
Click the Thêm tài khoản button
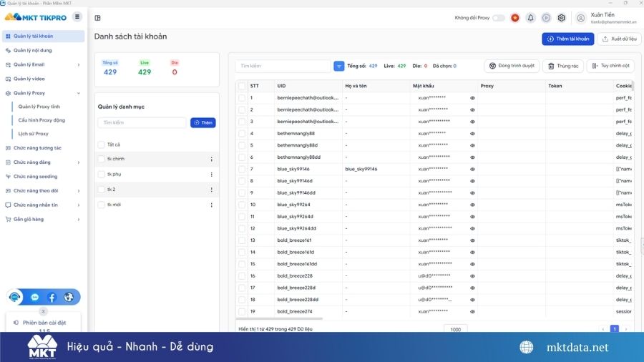click(x=567, y=39)
